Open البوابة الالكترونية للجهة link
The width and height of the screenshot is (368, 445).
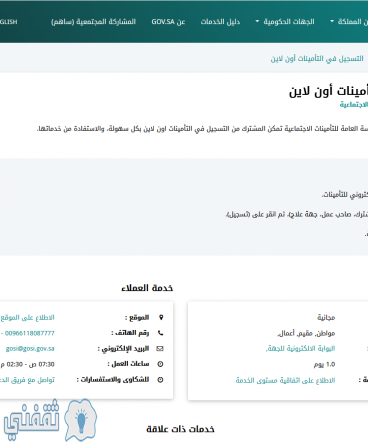300,349
